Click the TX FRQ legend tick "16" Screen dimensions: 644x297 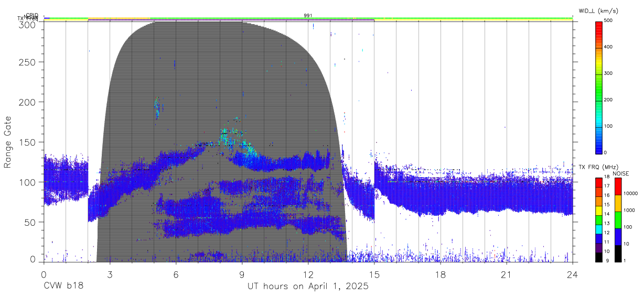pos(607,195)
